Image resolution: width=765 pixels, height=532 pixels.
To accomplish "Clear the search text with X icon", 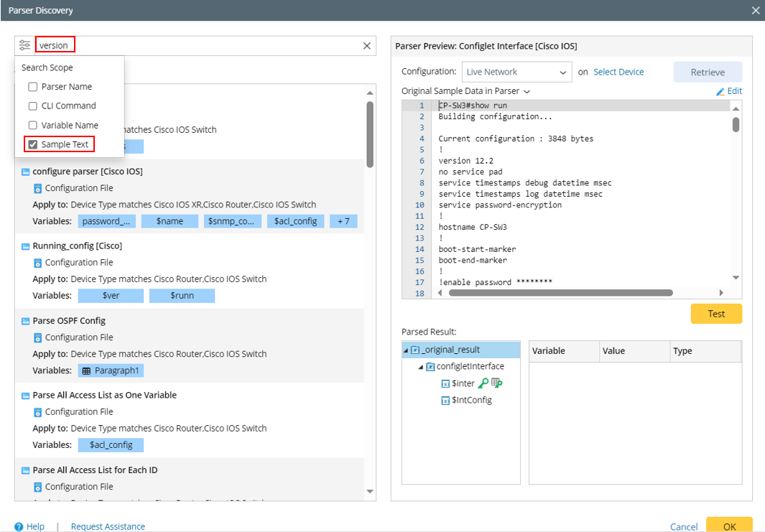I will (x=367, y=46).
